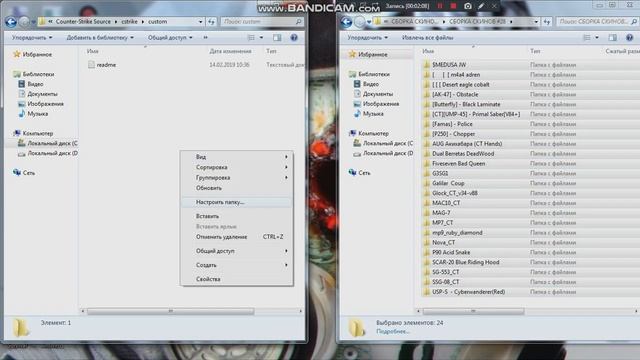The image size is (640, 360).
Task: Click horizontal scrollbar in custom window
Action: click(x=170, y=311)
